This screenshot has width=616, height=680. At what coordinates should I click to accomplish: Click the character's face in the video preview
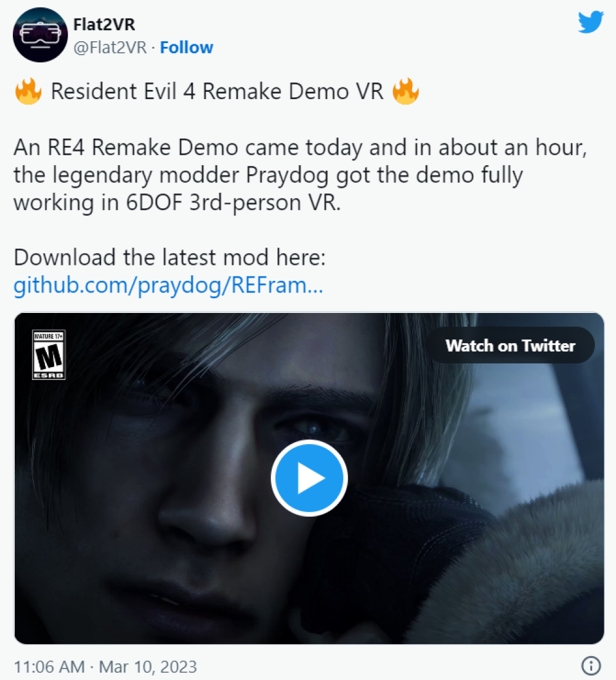pyautogui.click(x=217, y=477)
